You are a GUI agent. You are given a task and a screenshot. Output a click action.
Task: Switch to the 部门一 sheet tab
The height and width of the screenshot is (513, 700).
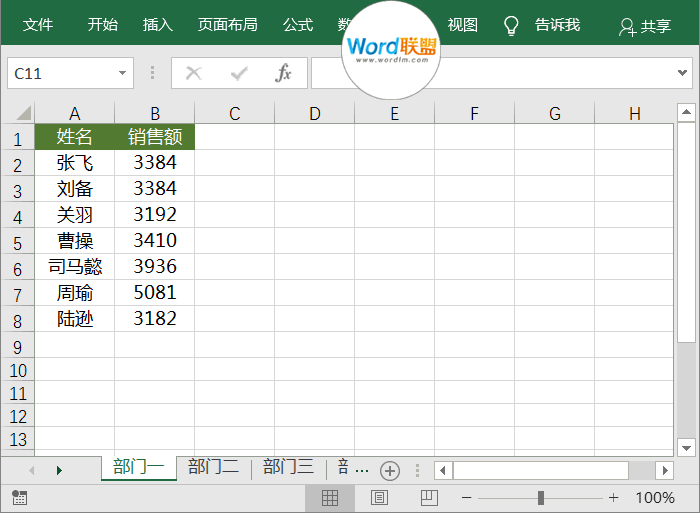139,468
